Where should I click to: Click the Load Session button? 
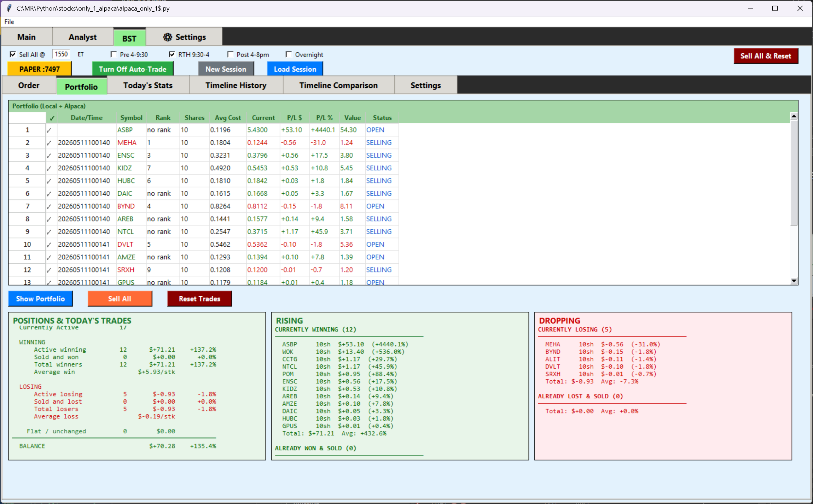295,69
